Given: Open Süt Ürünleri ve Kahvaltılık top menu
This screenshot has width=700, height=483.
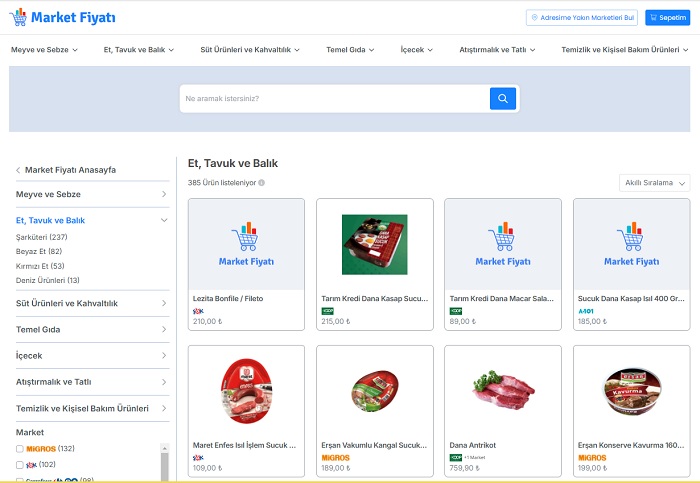Looking at the screenshot, I should click(250, 50).
